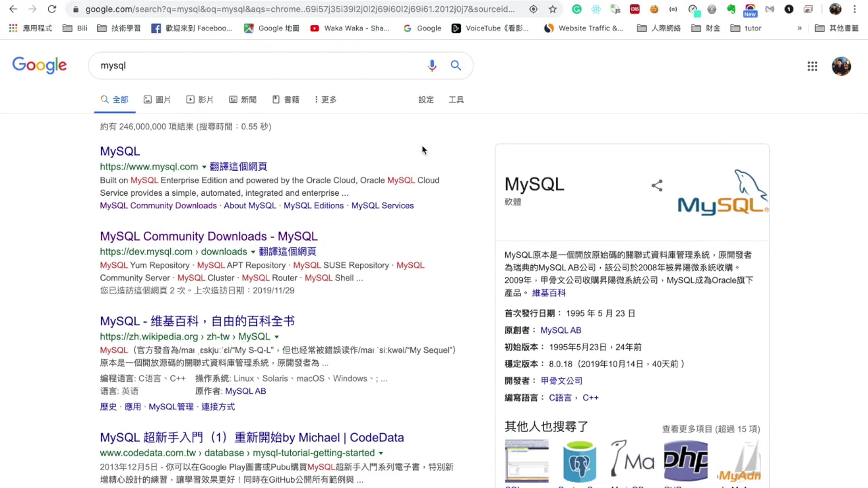Open the 維基百科 link in knowledge panel
Screen dimensions: 868x488
click(x=548, y=293)
